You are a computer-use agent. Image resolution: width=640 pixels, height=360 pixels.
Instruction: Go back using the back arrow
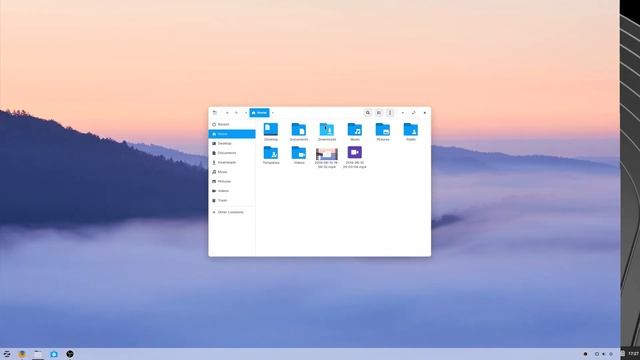(227, 113)
